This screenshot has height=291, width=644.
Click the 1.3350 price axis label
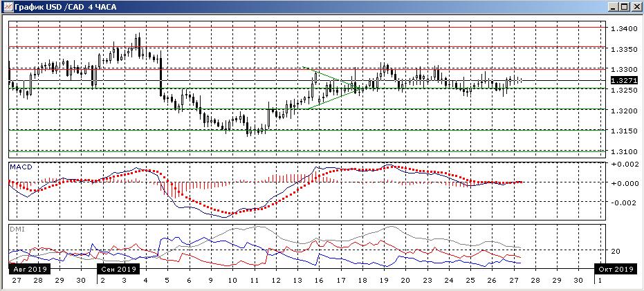coord(623,49)
